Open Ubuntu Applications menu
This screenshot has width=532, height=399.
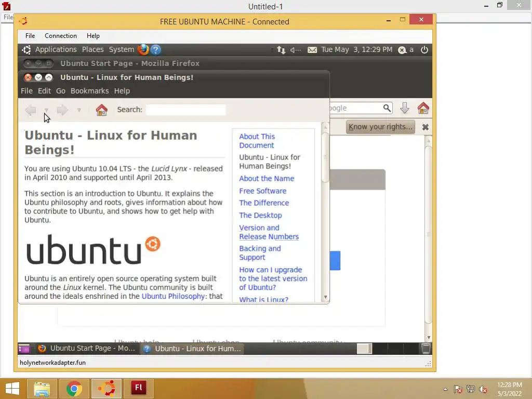tap(56, 49)
